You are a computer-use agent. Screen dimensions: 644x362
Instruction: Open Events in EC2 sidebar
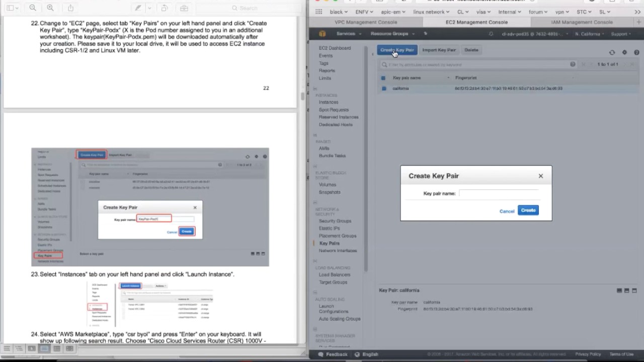coord(326,56)
